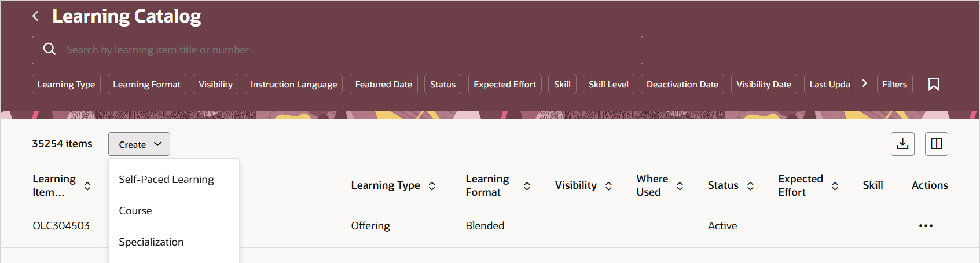This screenshot has width=980, height=263.
Task: Focus the learning item search field
Action: pyautogui.click(x=347, y=50)
